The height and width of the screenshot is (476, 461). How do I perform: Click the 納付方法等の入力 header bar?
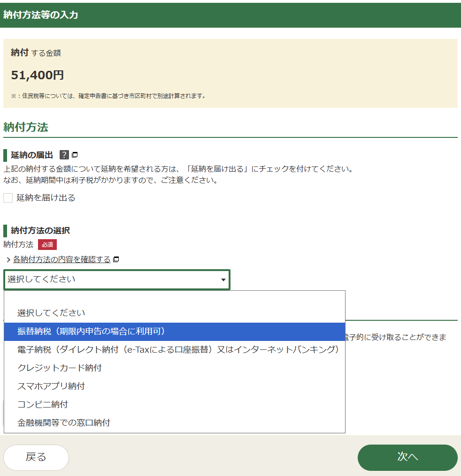pyautogui.click(x=230, y=15)
